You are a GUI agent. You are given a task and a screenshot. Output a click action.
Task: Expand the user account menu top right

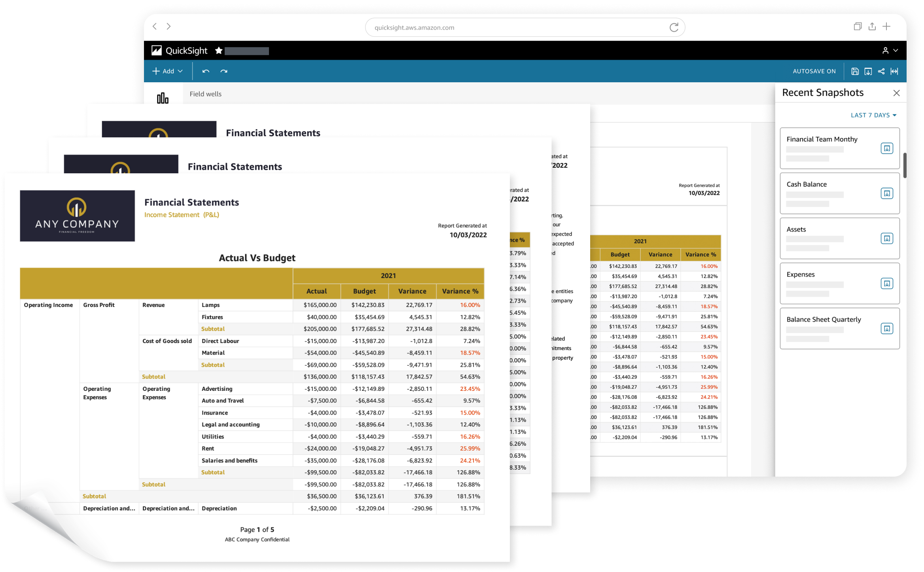click(888, 51)
